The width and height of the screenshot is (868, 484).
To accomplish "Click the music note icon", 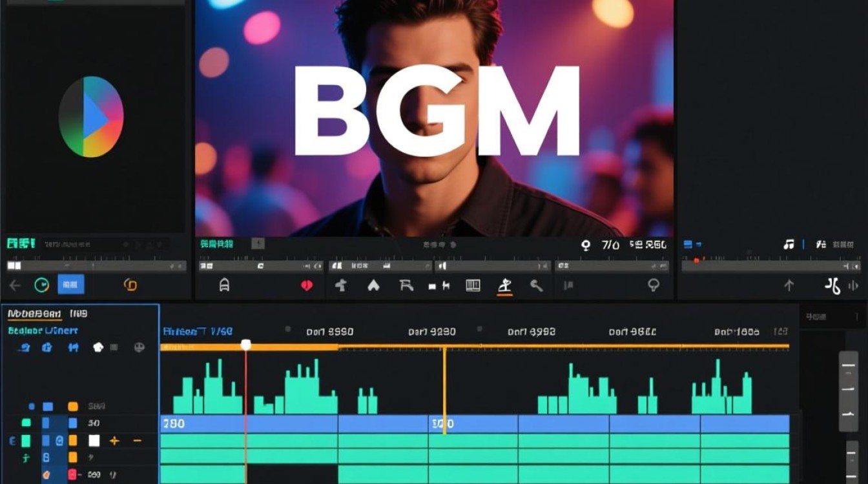I will click(789, 245).
